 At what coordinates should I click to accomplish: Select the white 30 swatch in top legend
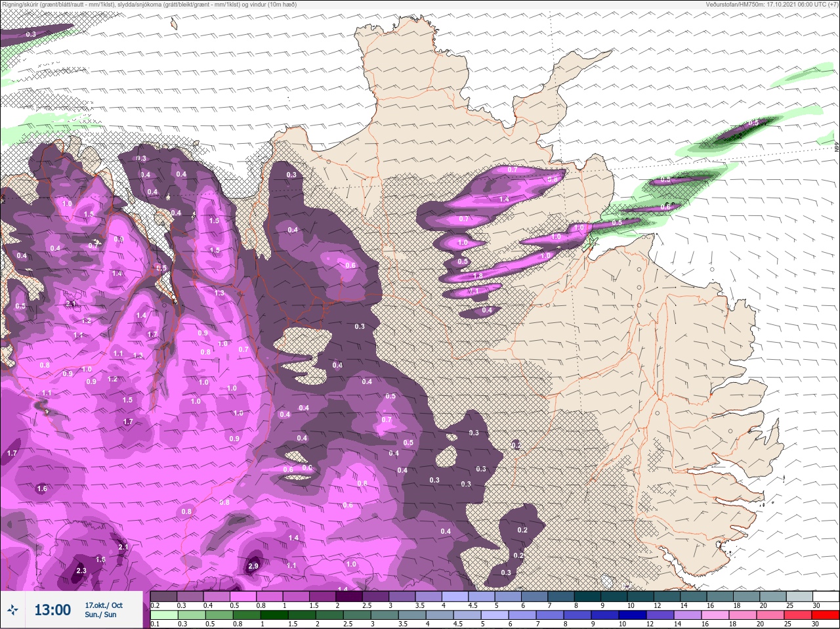(826, 596)
